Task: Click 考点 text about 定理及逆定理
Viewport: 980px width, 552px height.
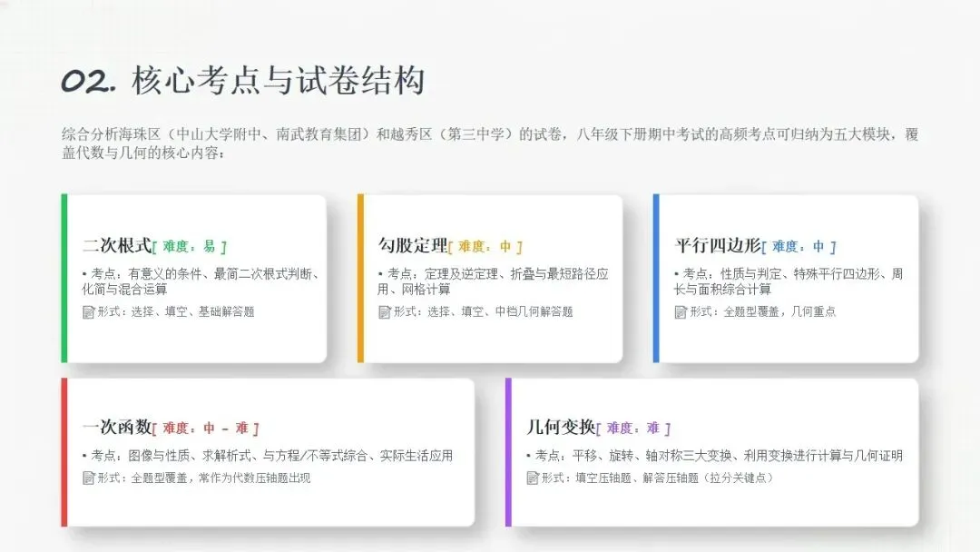Action: point(493,281)
